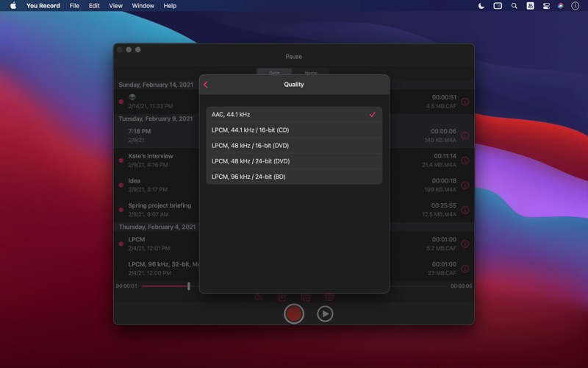Open the Window menu
588x368 pixels.
tap(143, 6)
